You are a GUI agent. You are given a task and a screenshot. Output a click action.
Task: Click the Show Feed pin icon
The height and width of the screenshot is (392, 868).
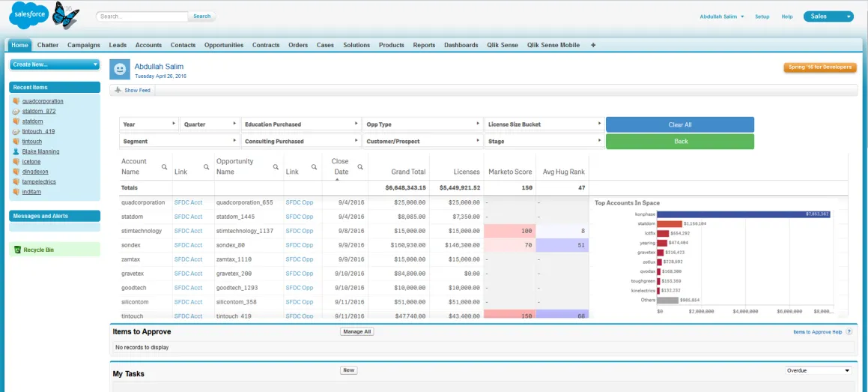tap(118, 90)
